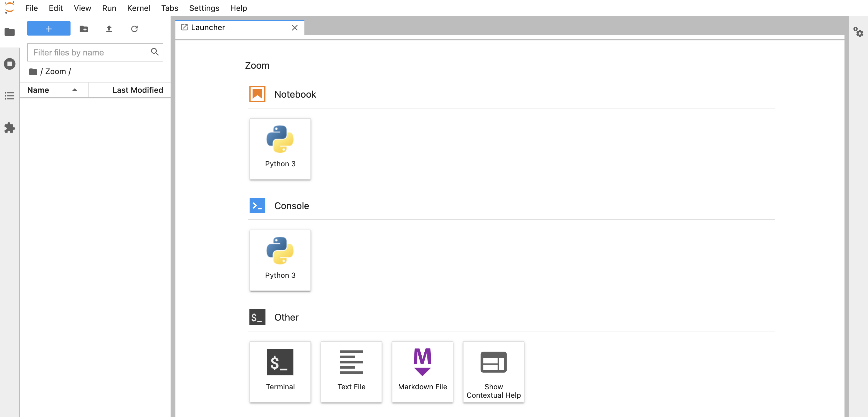Click Show Contextual Help card

(493, 372)
